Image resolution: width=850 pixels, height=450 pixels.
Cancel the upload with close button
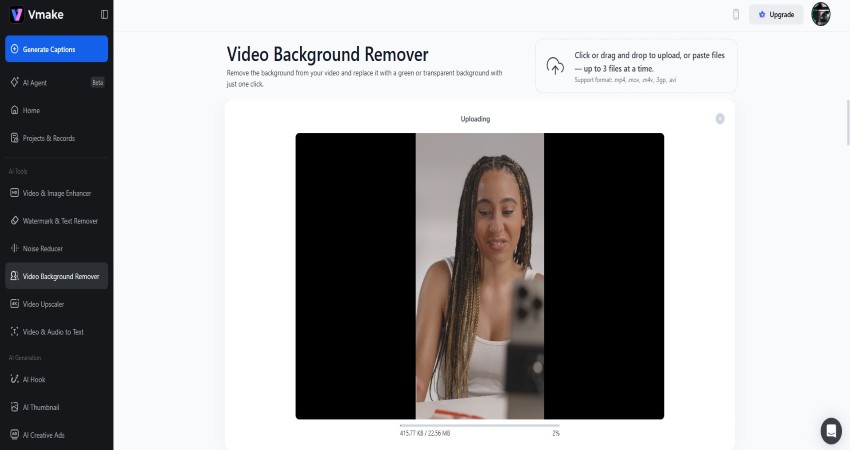[x=720, y=119]
